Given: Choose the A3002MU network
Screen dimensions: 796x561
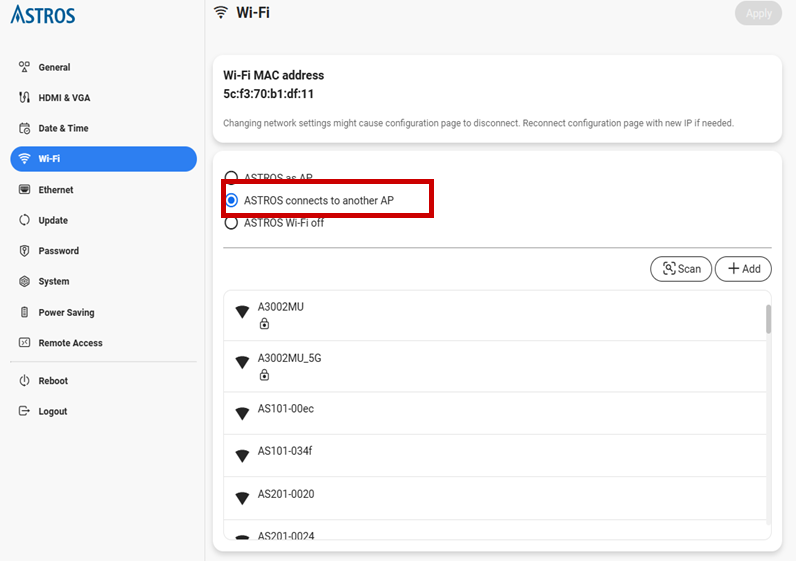Looking at the screenshot, I should click(x=280, y=307).
